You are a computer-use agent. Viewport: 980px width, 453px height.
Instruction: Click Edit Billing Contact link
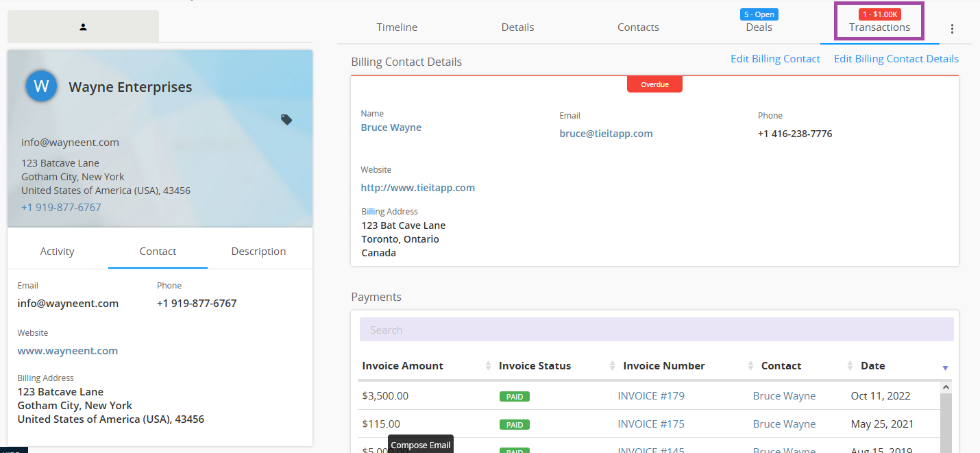click(x=775, y=59)
